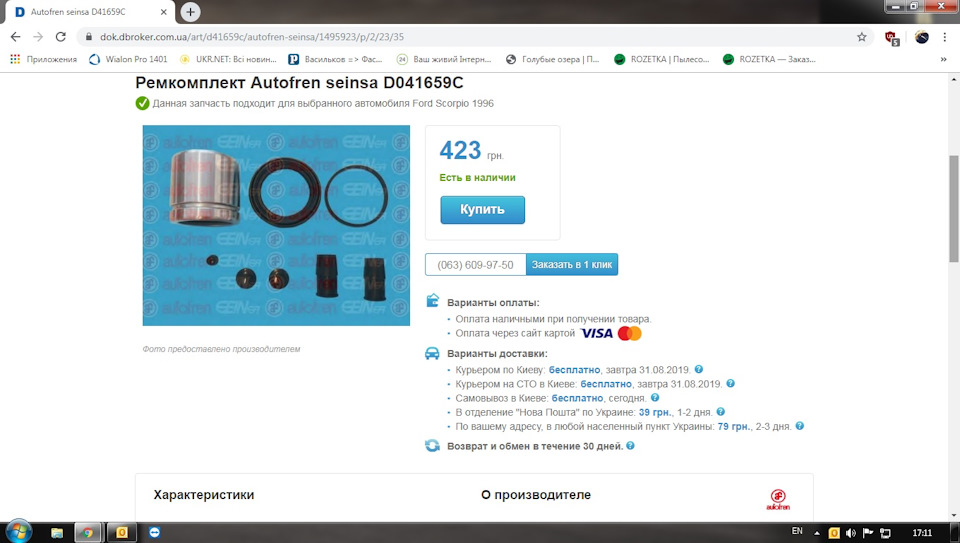Click the Характеристики heading

[203, 495]
